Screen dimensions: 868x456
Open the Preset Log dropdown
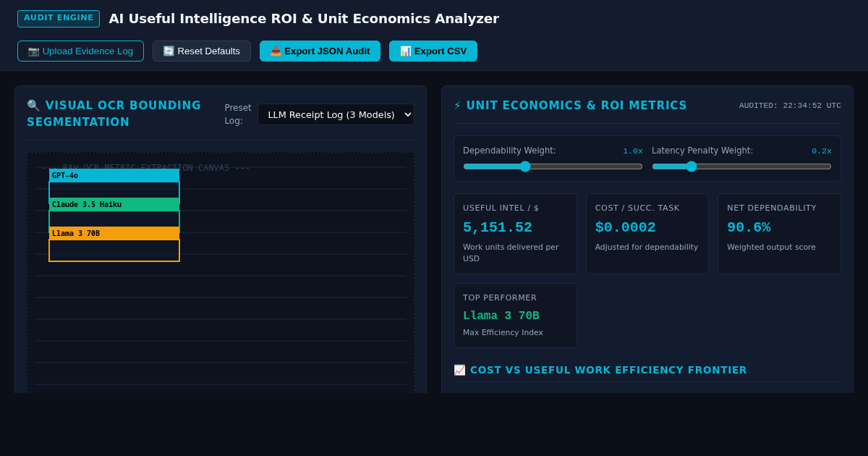[x=336, y=114]
